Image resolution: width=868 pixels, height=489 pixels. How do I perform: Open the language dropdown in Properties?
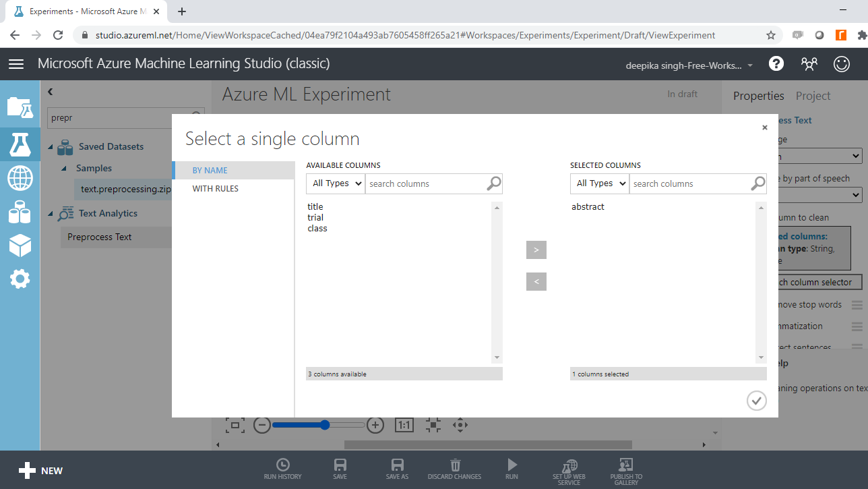point(820,156)
